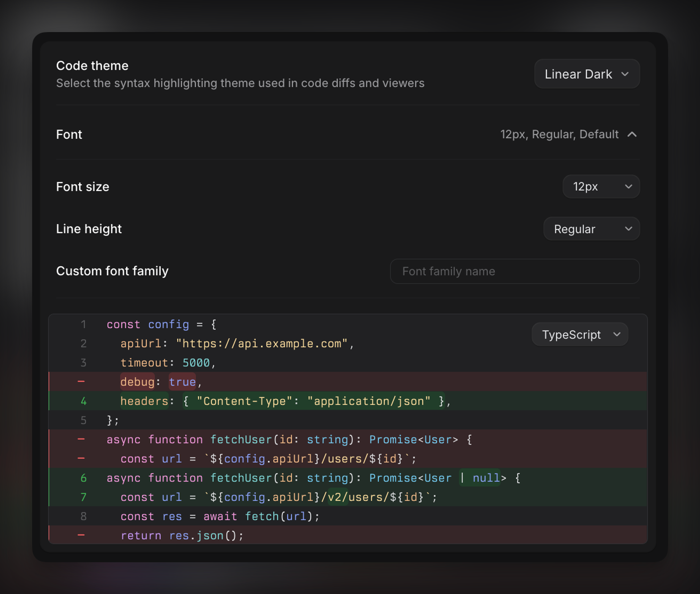Click the removed fetchUser Promise<User> line
Screen dimensions: 700x594
point(348,439)
